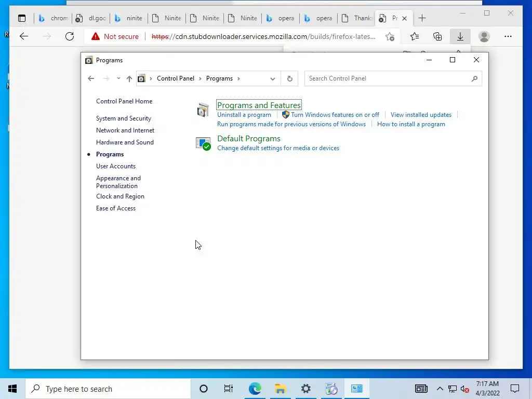
Task: Open Edge Collections
Action: click(x=437, y=36)
